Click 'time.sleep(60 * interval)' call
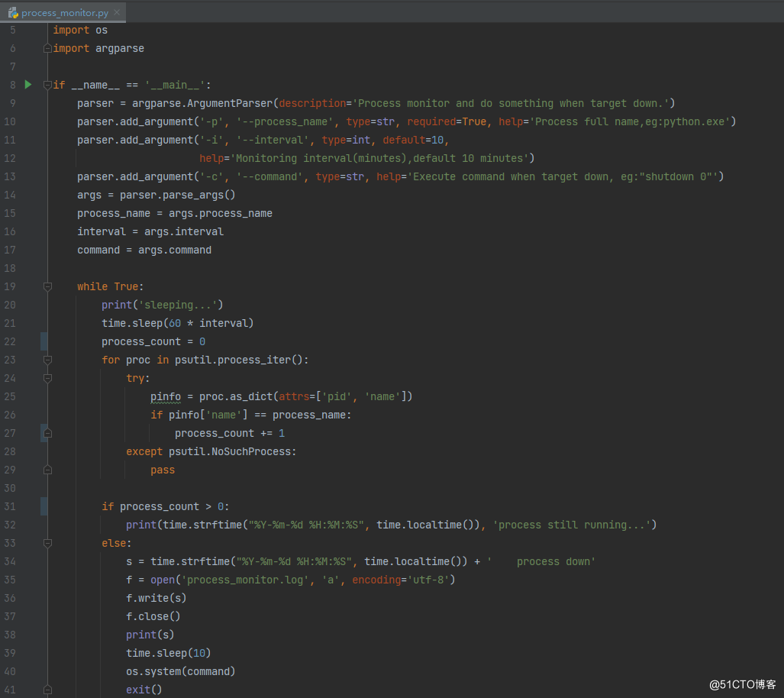The image size is (784, 698). tap(178, 323)
